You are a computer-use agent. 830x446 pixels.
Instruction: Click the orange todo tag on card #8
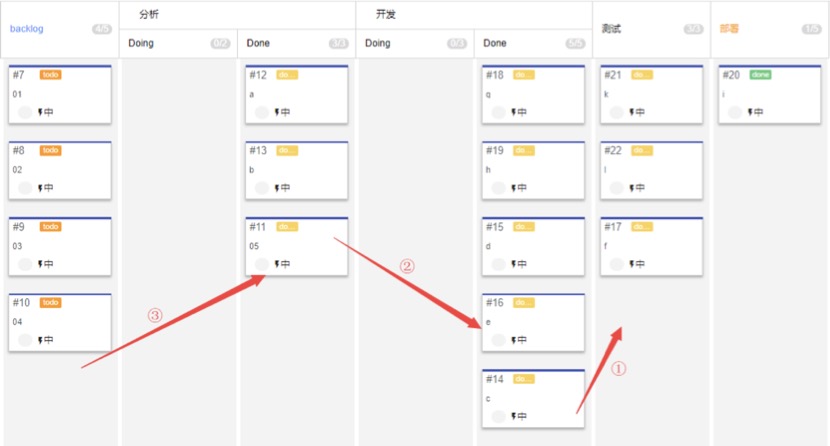tap(50, 151)
